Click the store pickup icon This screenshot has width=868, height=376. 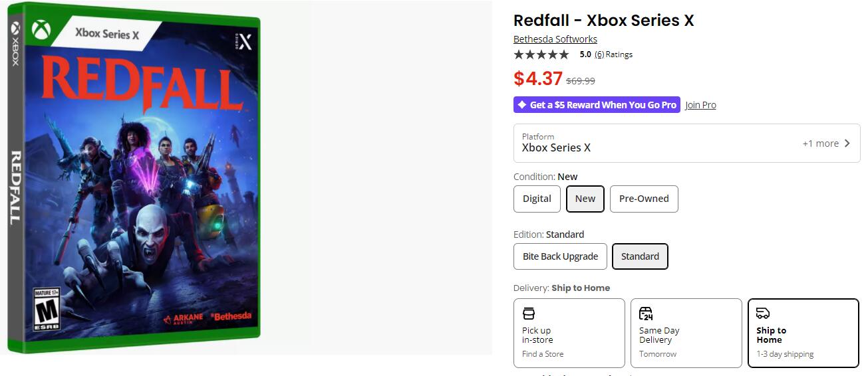click(529, 313)
